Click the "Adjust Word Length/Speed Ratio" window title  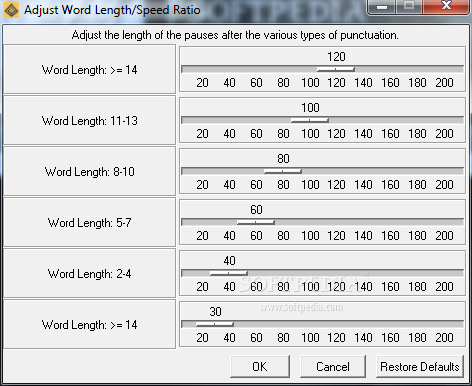coord(112,10)
